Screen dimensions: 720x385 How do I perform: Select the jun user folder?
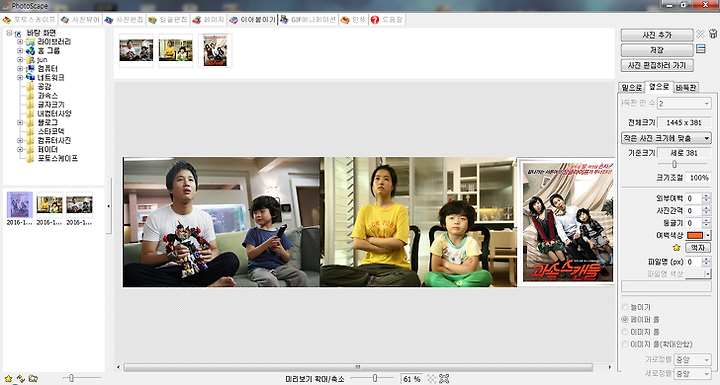[x=42, y=60]
